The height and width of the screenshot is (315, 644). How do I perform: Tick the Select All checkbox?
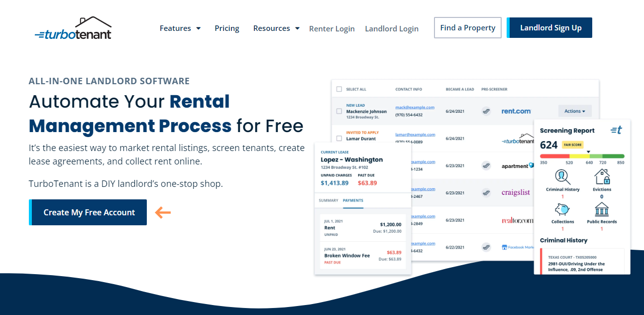339,89
